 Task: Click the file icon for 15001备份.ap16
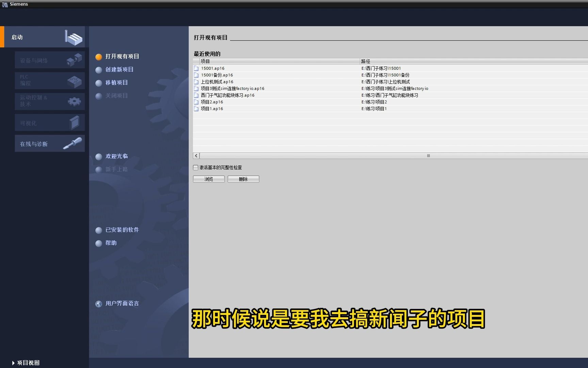pos(196,75)
